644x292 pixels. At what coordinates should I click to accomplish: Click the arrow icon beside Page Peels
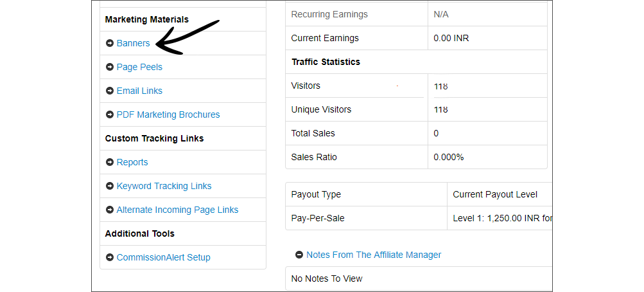click(110, 68)
